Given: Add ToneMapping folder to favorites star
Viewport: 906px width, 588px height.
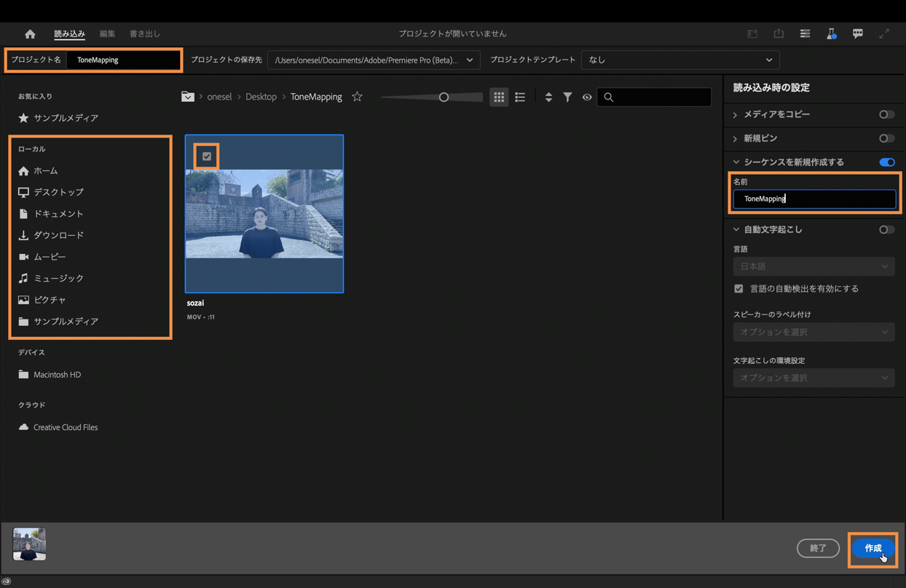Looking at the screenshot, I should [x=357, y=97].
